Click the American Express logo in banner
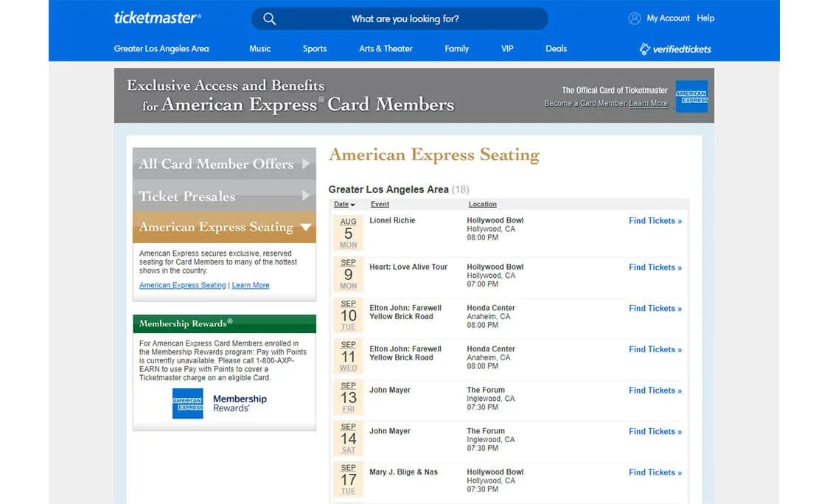This screenshot has width=830, height=504. tap(691, 97)
